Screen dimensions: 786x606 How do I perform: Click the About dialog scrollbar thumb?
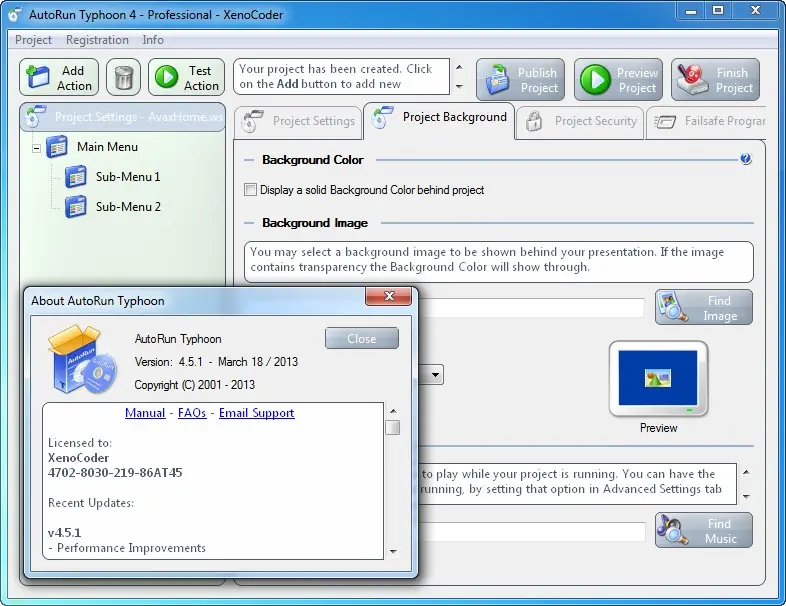(393, 428)
